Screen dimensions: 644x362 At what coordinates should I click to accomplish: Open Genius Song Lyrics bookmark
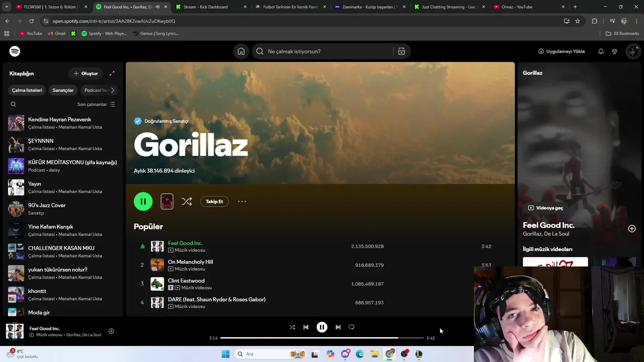pyautogui.click(x=155, y=34)
